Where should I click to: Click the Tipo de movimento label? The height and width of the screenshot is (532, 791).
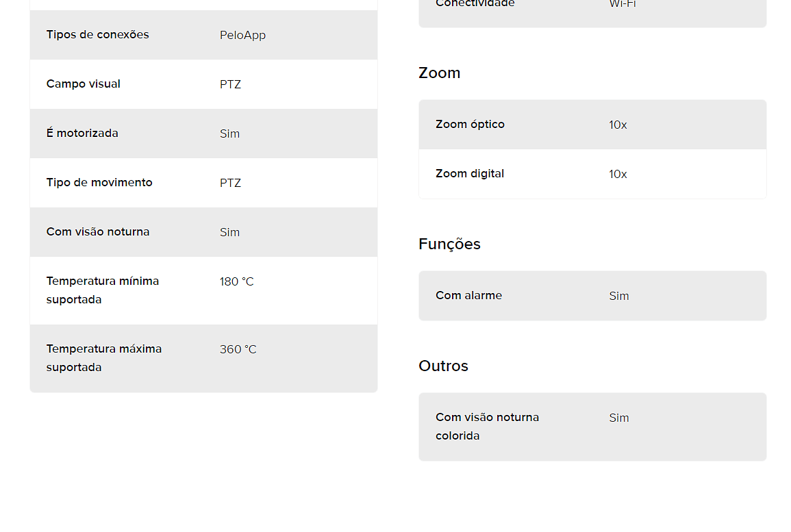[99, 183]
